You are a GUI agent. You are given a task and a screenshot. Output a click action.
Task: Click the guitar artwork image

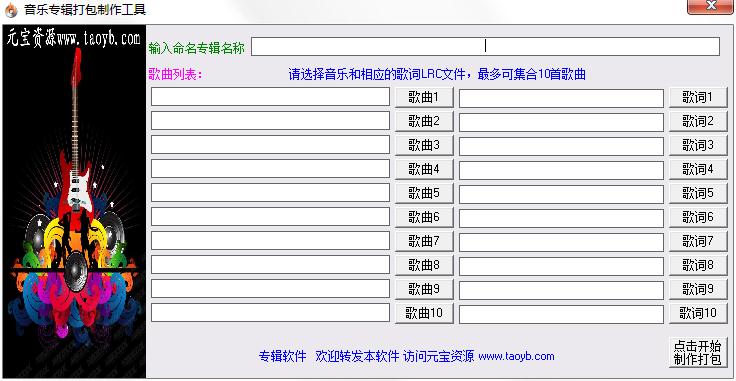click(x=75, y=202)
